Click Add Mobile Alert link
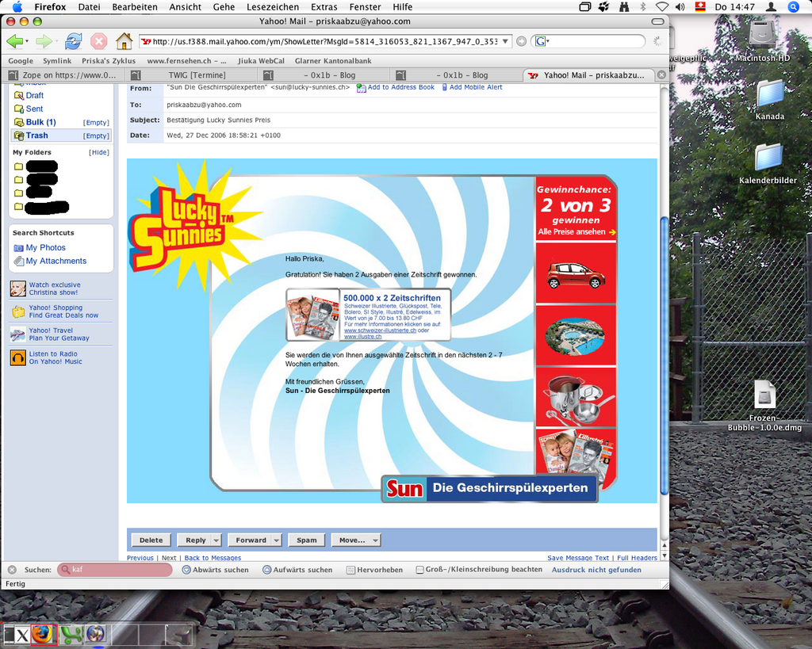812x649 pixels. click(x=476, y=87)
